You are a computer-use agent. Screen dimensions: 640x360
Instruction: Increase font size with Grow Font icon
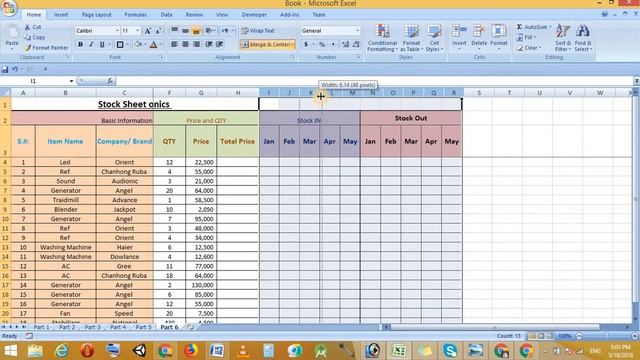pyautogui.click(x=148, y=31)
